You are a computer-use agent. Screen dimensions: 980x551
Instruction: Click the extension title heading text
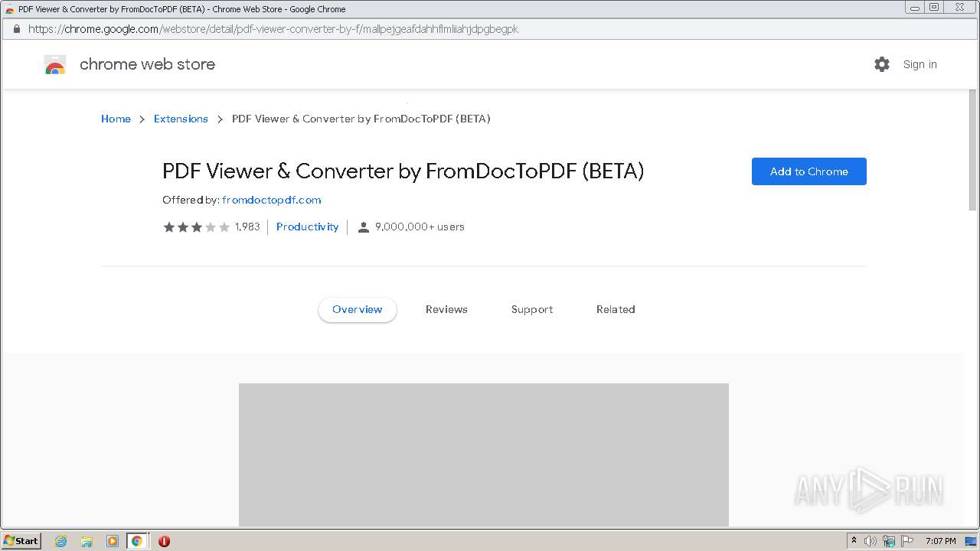coord(403,171)
